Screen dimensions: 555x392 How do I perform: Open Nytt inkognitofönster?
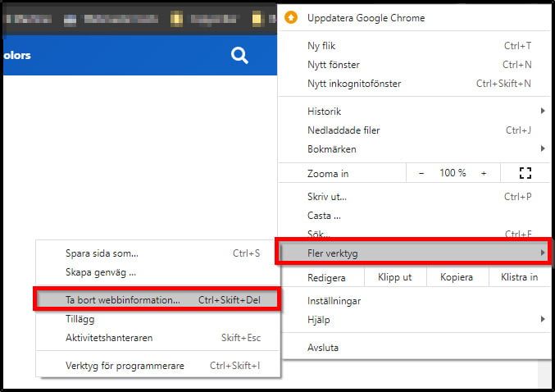coord(415,84)
